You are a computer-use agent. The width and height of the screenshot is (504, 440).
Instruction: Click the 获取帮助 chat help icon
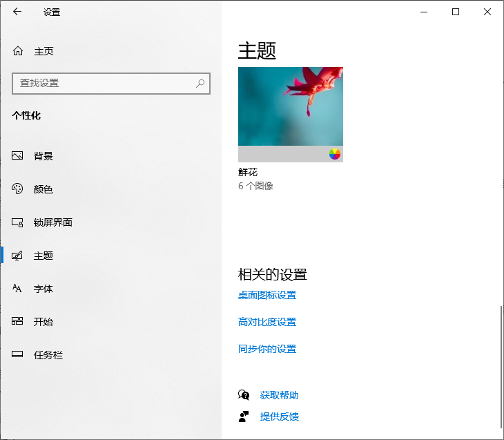tap(244, 394)
